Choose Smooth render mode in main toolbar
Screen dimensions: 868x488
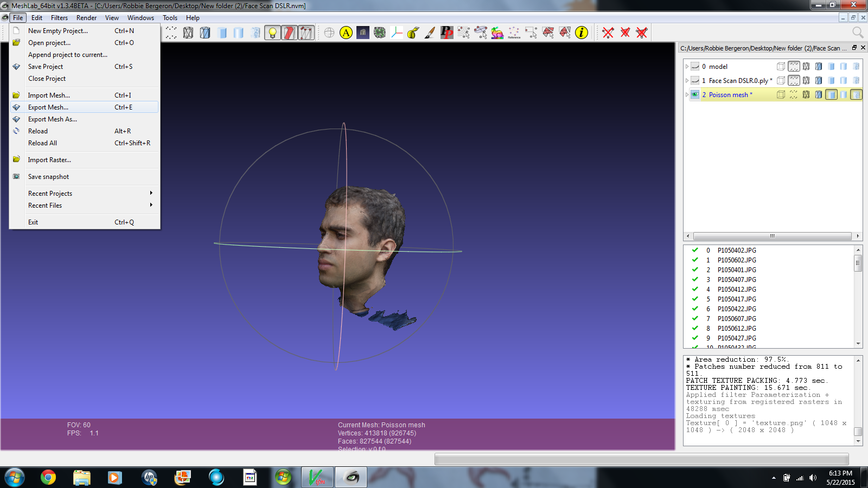coord(239,33)
